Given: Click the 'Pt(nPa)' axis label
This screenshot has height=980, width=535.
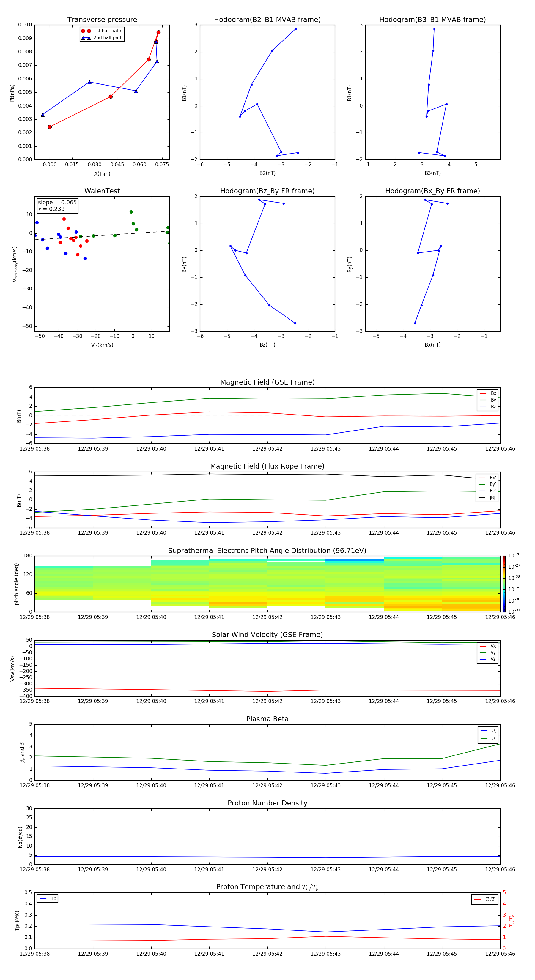Looking at the screenshot, I should point(12,92).
